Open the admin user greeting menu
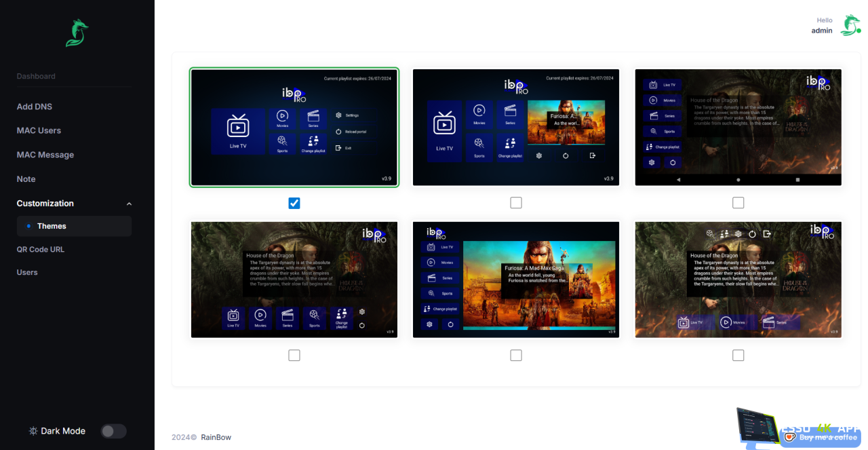The width and height of the screenshot is (868, 450). click(822, 26)
